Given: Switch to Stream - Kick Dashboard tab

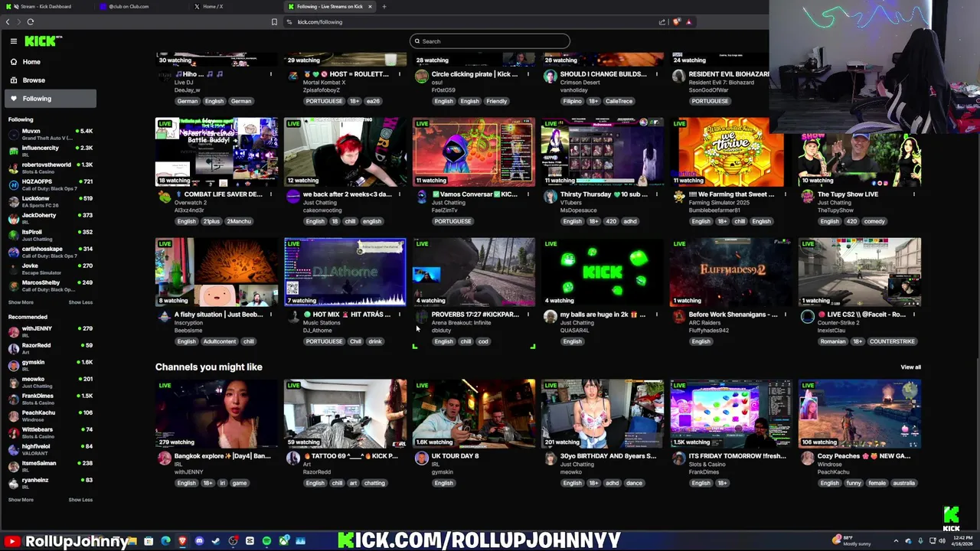Looking at the screenshot, I should pos(46,6).
